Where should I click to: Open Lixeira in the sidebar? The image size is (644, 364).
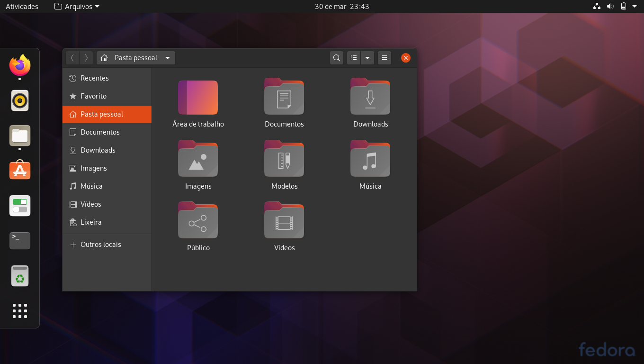tap(107, 222)
